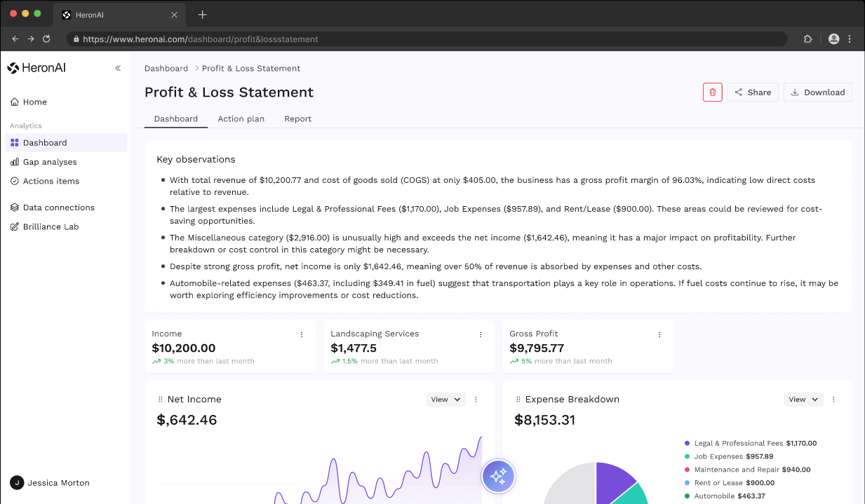Click the Income $10,200.00 value
The width and height of the screenshot is (865, 504).
(x=184, y=348)
